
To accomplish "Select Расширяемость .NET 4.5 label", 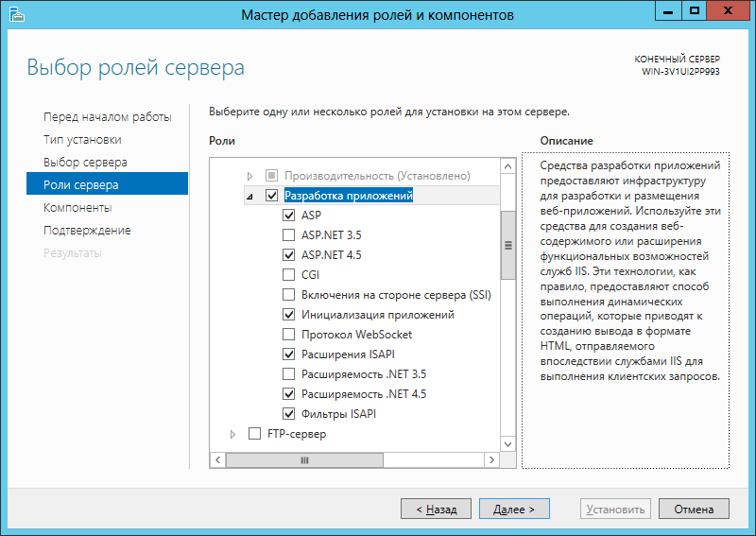I will pos(364,393).
